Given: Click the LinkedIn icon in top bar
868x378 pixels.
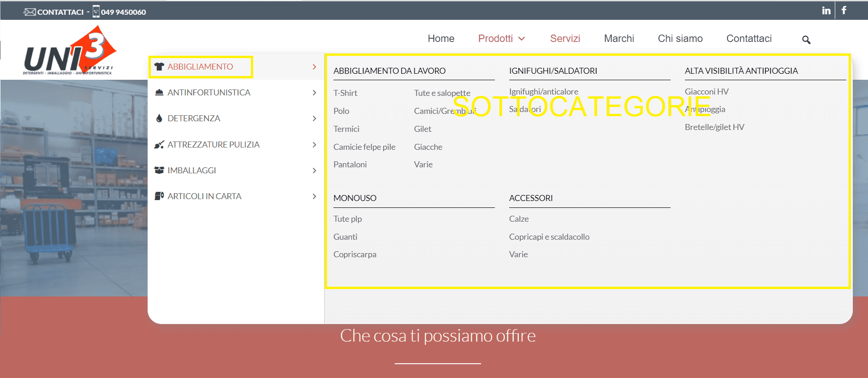Looking at the screenshot, I should pyautogui.click(x=826, y=11).
